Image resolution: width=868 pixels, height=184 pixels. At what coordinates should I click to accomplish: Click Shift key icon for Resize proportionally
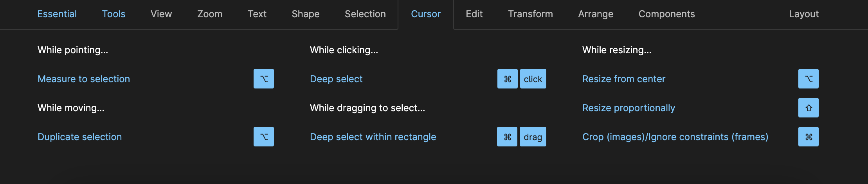coord(809,108)
